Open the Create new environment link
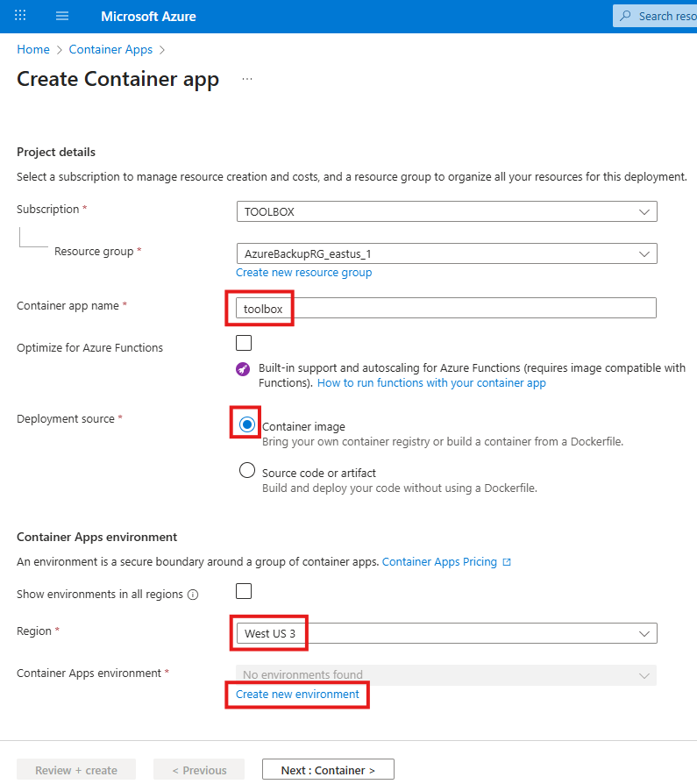 point(296,694)
